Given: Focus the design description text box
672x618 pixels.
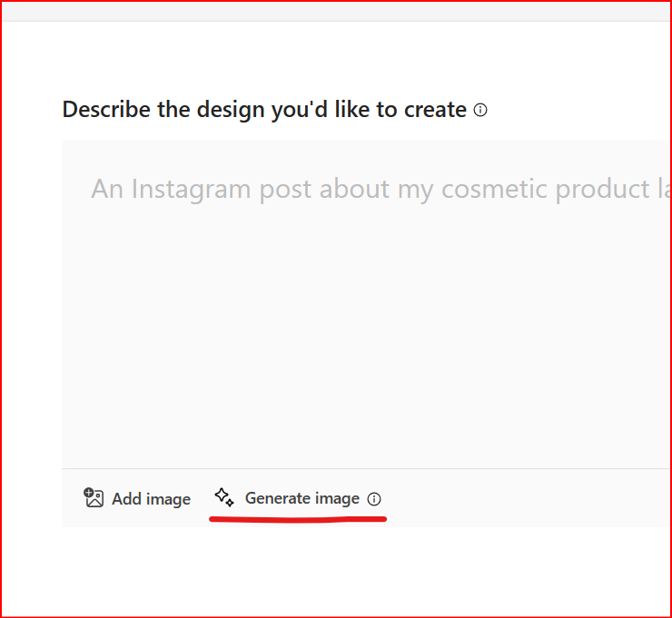Looking at the screenshot, I should coord(367,304).
